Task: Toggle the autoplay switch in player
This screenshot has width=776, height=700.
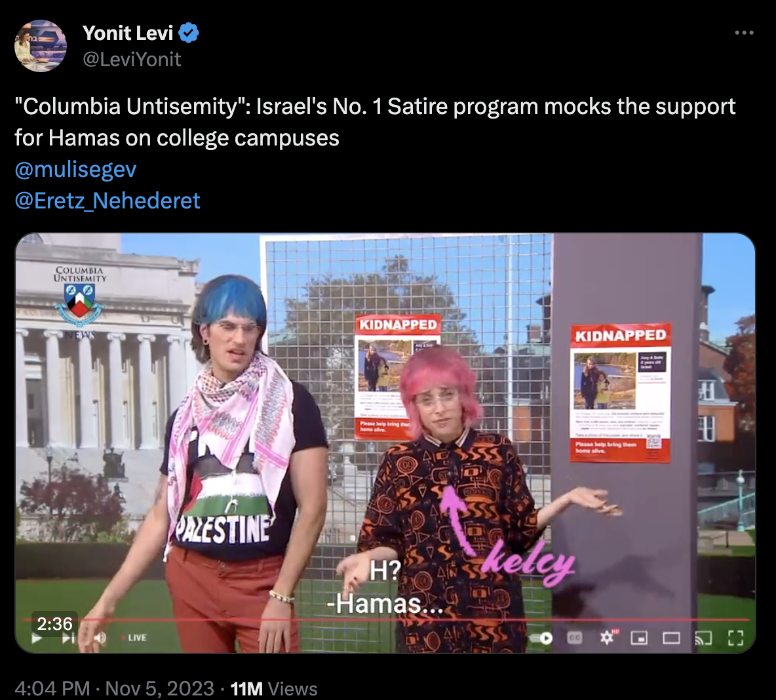Action: [541, 638]
